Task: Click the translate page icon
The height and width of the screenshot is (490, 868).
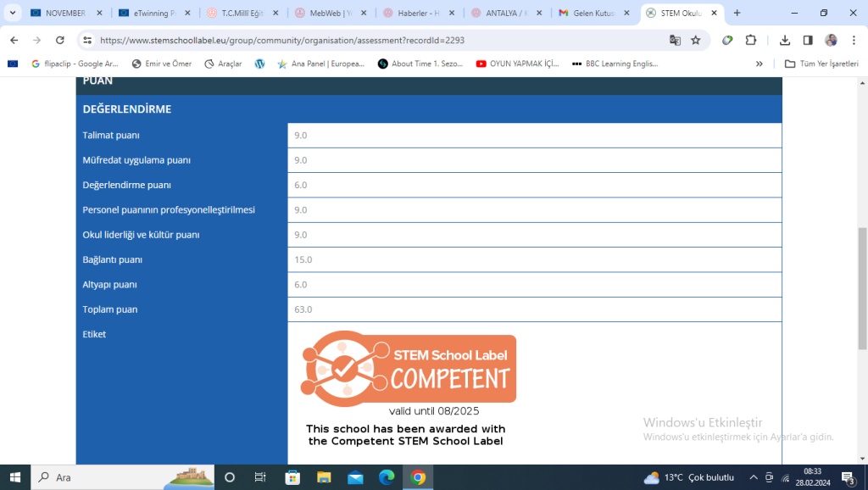Action: click(x=675, y=40)
